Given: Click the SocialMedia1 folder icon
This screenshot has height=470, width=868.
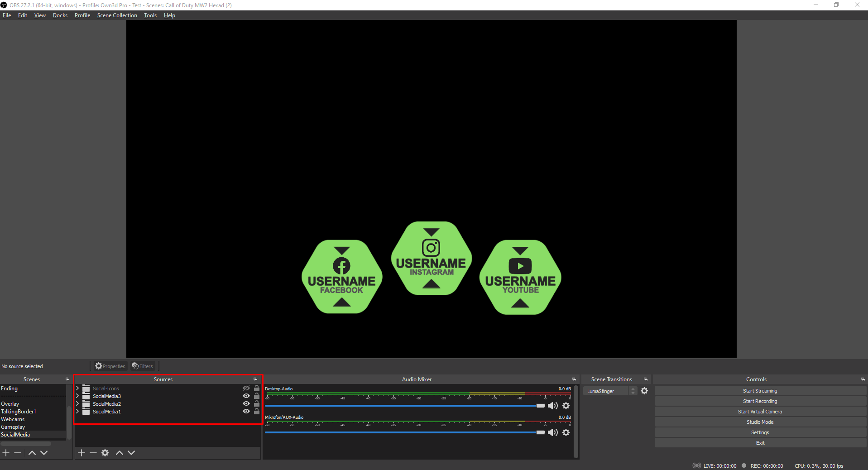Looking at the screenshot, I should pyautogui.click(x=86, y=412).
